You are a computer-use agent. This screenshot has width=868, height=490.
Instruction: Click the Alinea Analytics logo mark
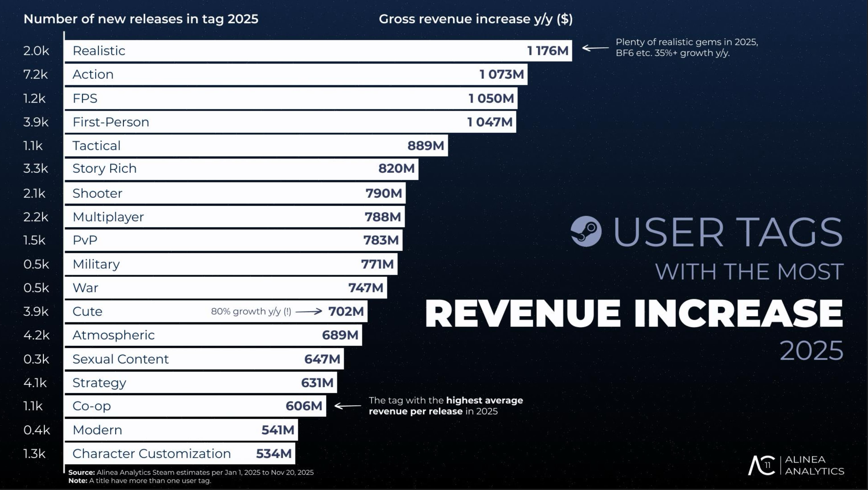[x=762, y=466]
